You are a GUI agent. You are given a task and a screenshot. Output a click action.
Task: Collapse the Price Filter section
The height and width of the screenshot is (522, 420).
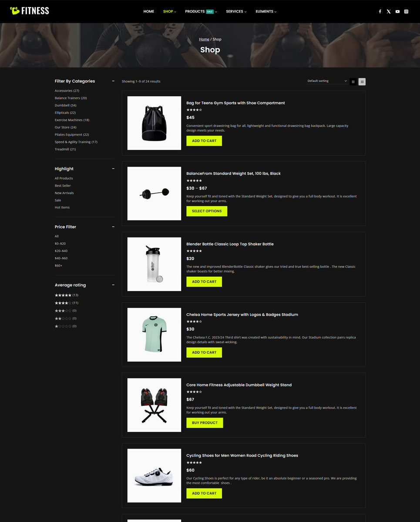coord(113,227)
